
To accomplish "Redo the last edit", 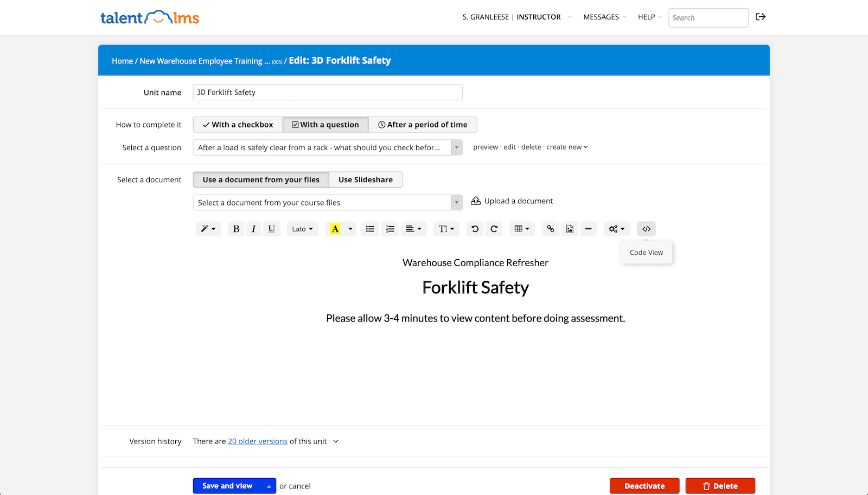I will click(494, 229).
